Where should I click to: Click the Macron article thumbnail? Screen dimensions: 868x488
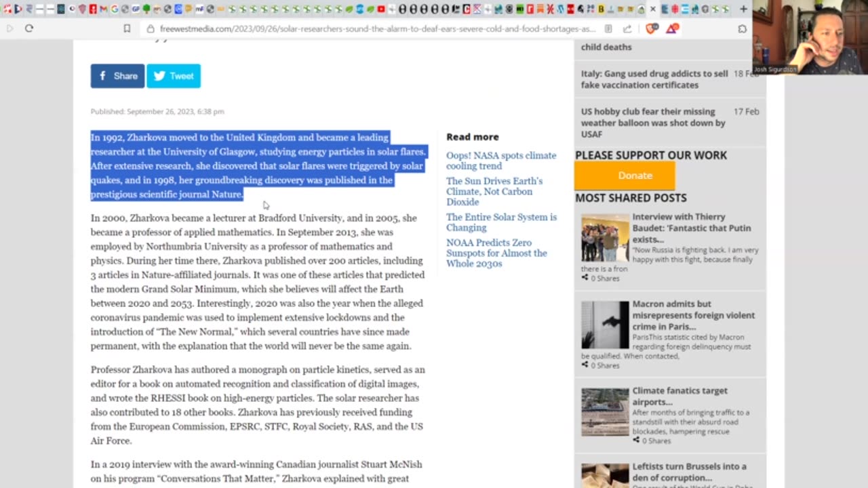605,325
